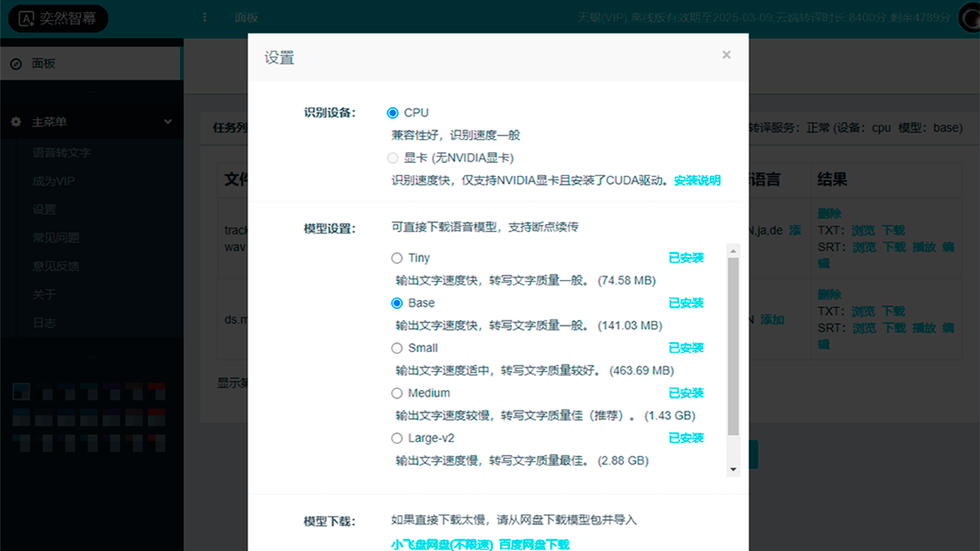Click the 奕然智幕 logo icon
This screenshot has width=980, height=551.
(26, 18)
